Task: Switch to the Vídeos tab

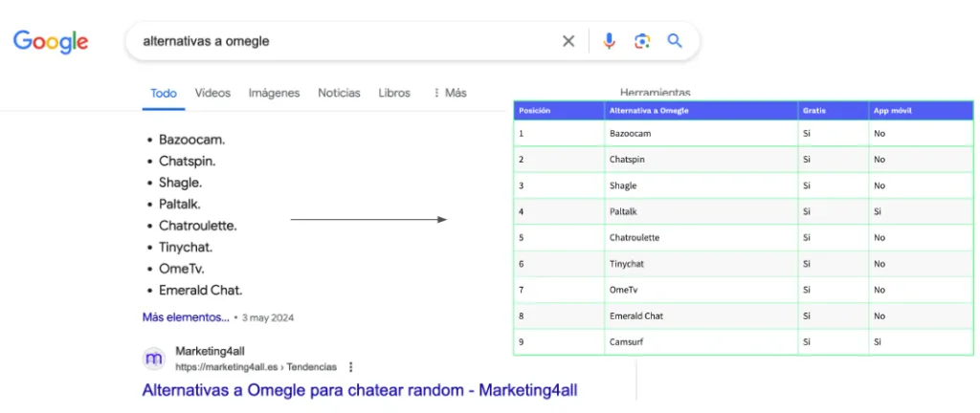Action: pyautogui.click(x=212, y=93)
